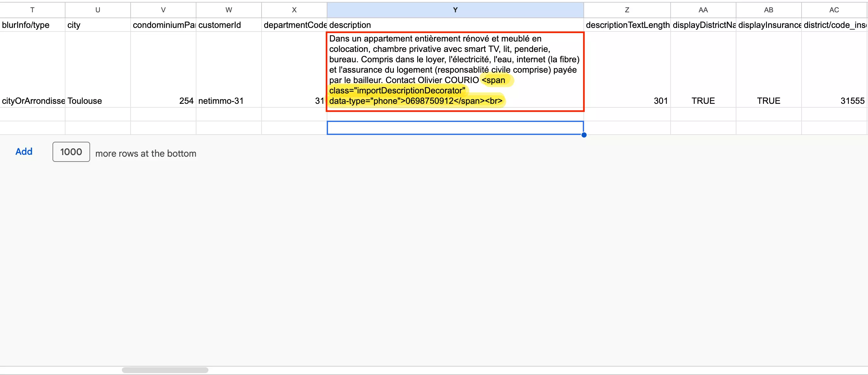
Task: Select the displayInsurance TRUE cell
Action: click(x=768, y=101)
